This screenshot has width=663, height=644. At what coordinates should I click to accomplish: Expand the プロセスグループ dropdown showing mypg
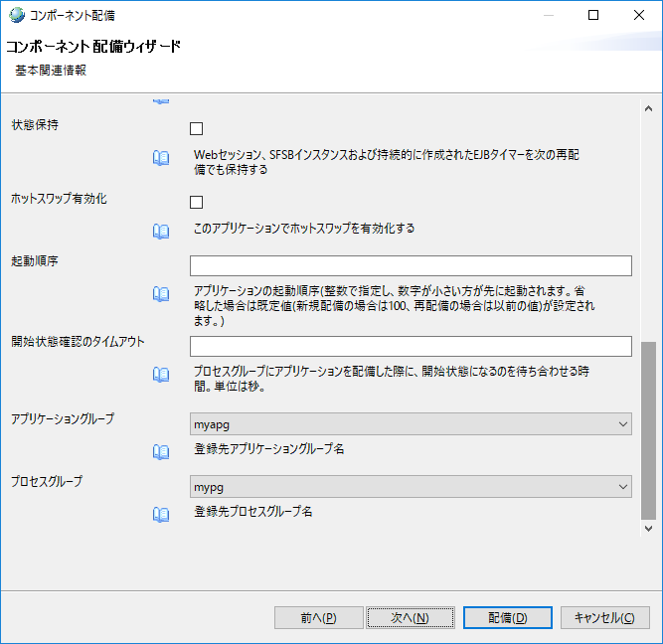(411, 487)
